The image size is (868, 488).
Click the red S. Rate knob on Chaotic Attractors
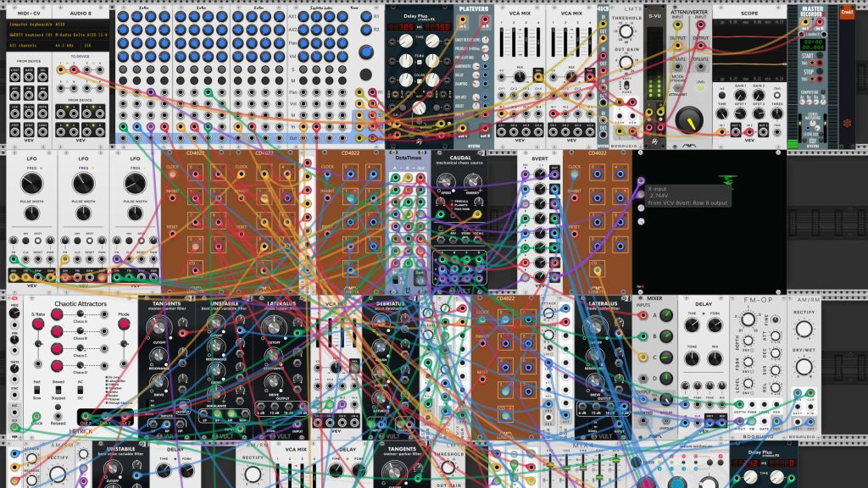point(37,324)
